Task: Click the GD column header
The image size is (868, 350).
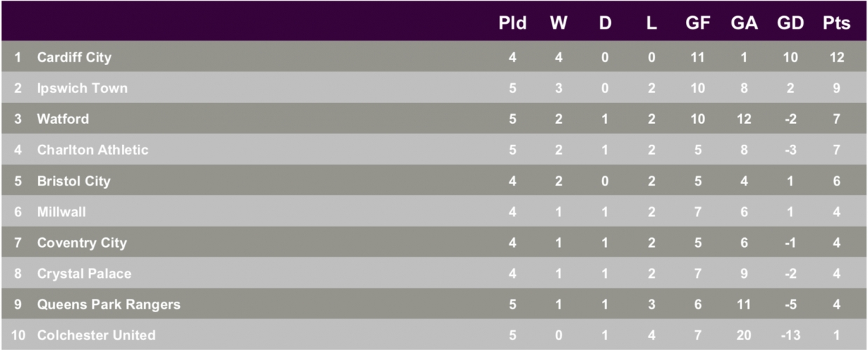Action: coord(790,23)
